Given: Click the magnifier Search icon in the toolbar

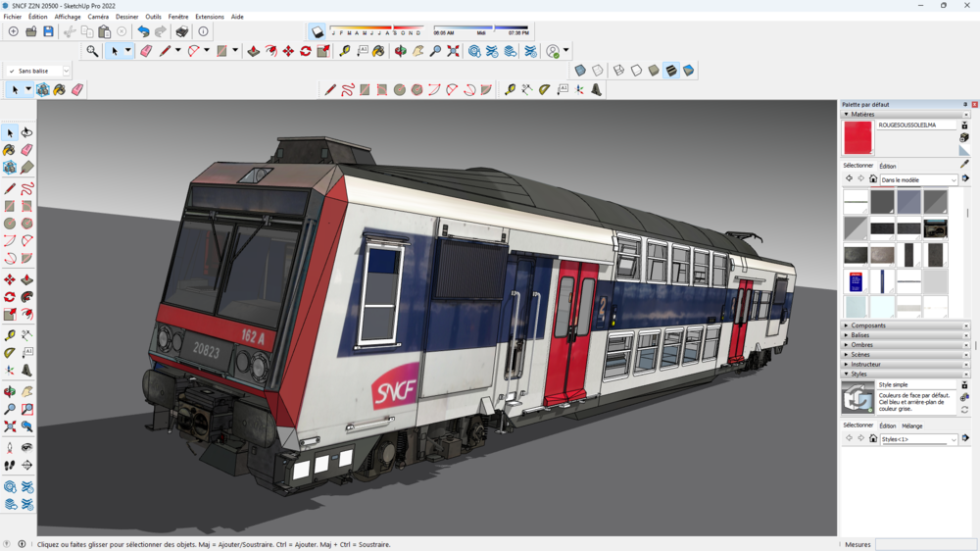Looking at the screenshot, I should coord(92,51).
